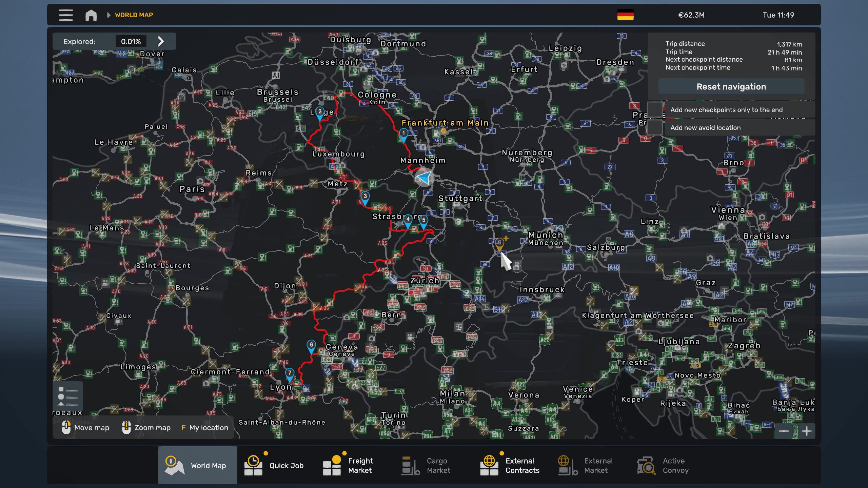Click My location shortcut
Image resolution: width=868 pixels, height=488 pixels.
tap(205, 428)
